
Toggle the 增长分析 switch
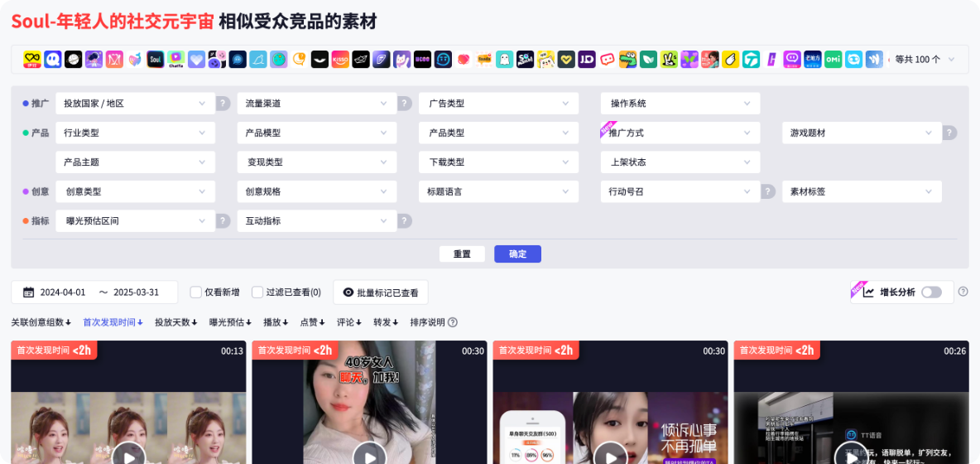(931, 292)
